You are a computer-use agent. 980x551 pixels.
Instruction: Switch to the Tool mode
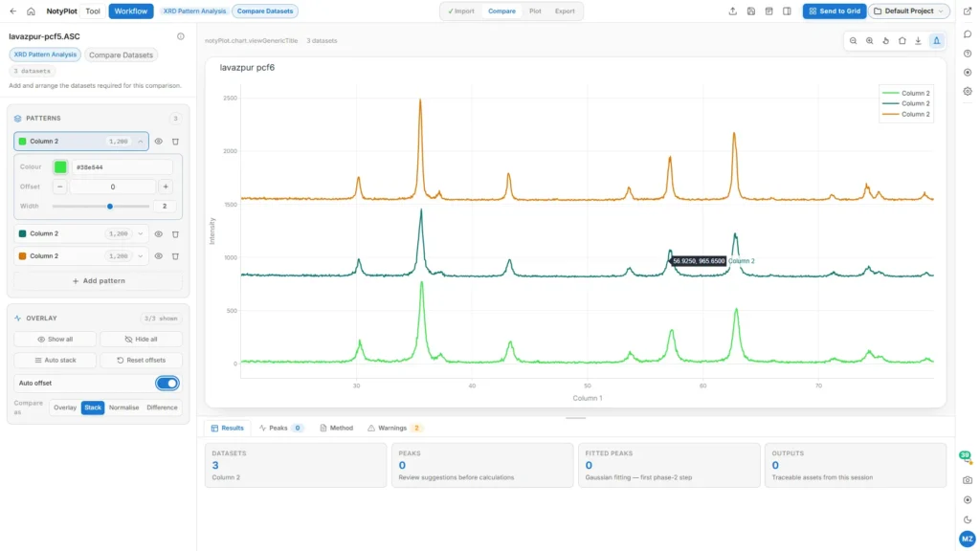[x=93, y=11]
